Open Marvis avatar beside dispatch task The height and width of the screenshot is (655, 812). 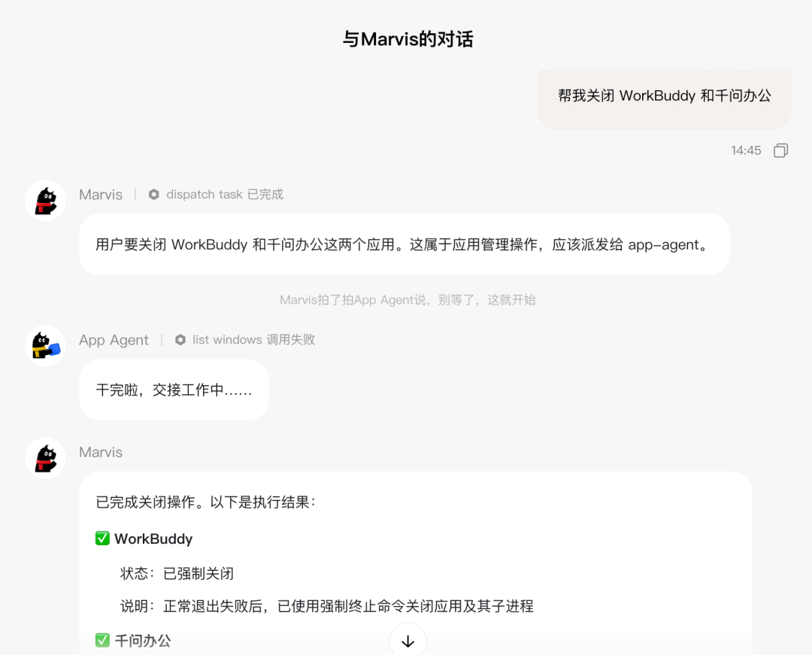click(46, 200)
